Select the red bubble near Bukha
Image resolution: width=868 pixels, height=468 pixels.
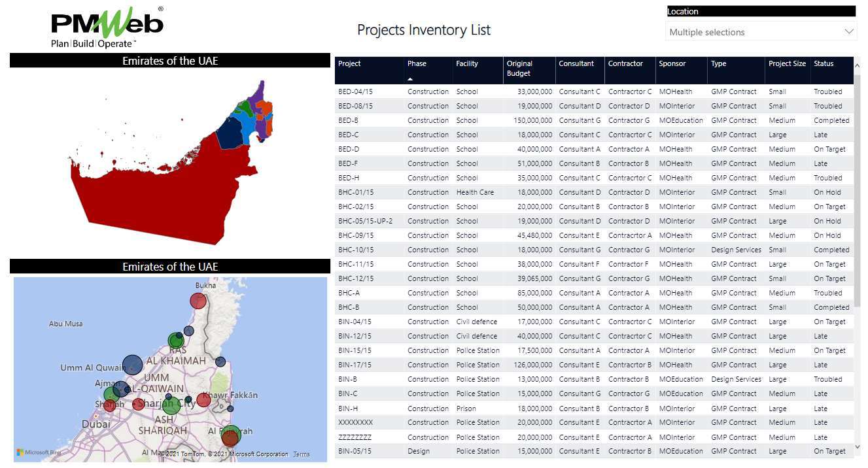click(198, 301)
